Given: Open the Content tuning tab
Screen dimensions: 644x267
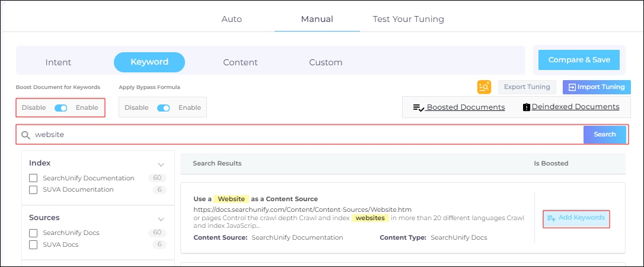Looking at the screenshot, I should tap(240, 62).
